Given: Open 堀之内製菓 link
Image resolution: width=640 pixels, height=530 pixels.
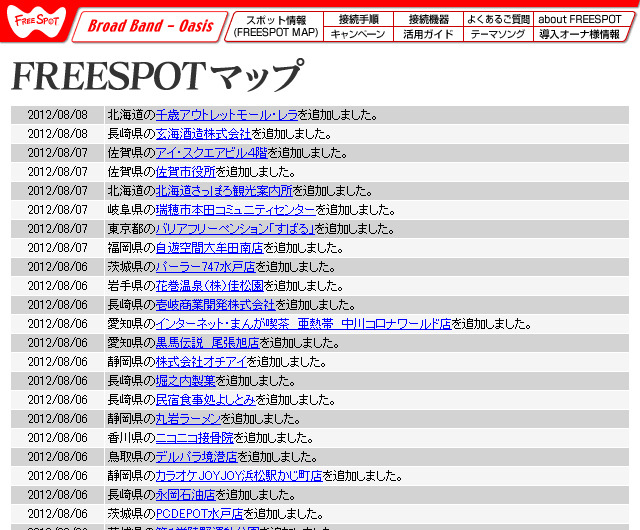Looking at the screenshot, I should [x=186, y=381].
